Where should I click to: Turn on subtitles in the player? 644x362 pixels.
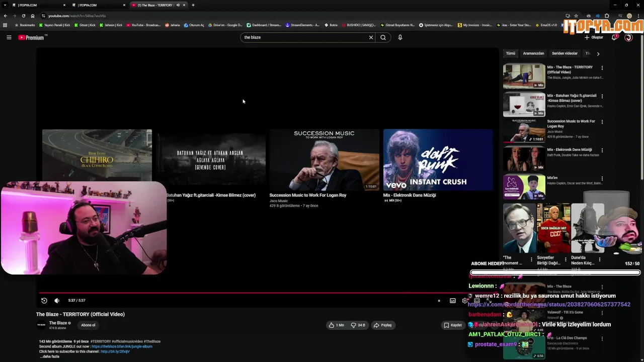[x=452, y=301]
